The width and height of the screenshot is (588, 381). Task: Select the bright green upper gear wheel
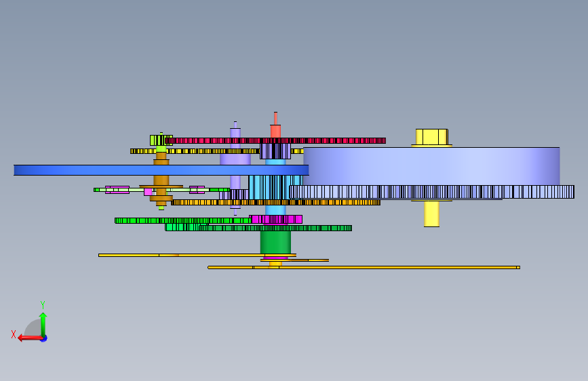coord(182,220)
